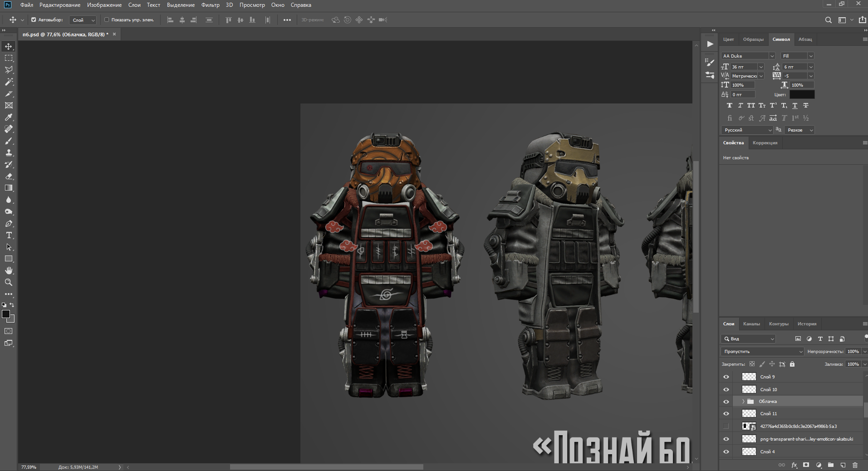The image size is (868, 471).
Task: Select the Move tool
Action: point(9,46)
